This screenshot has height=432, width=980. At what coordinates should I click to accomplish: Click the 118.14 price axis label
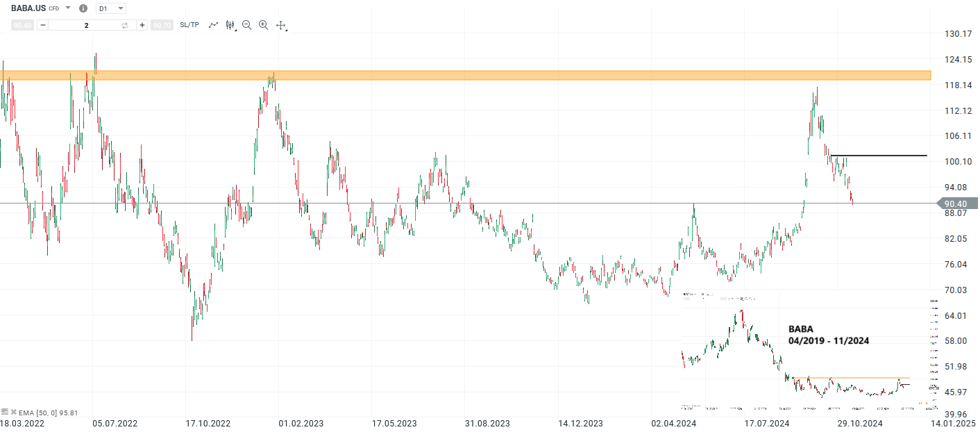point(958,85)
